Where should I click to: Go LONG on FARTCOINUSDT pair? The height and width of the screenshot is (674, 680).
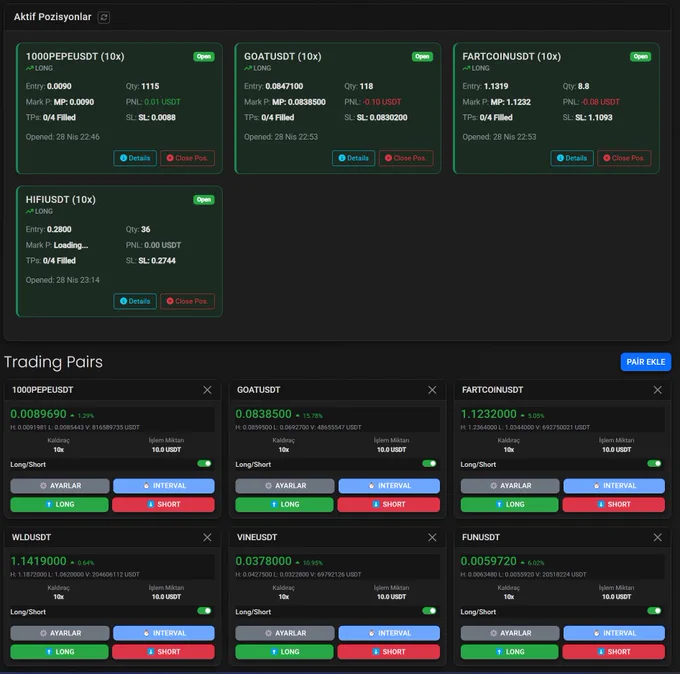coord(510,504)
